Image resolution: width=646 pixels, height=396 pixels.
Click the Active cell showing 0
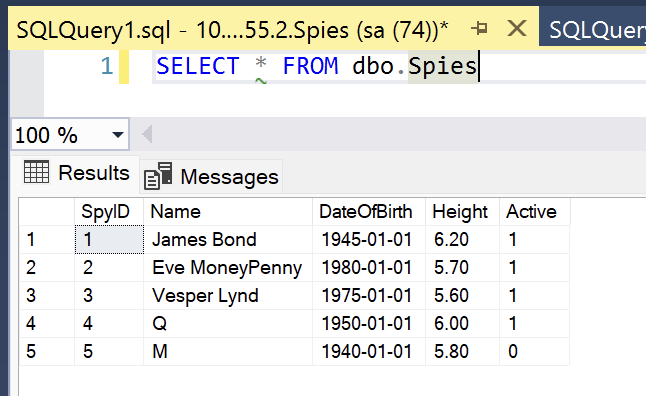(535, 352)
